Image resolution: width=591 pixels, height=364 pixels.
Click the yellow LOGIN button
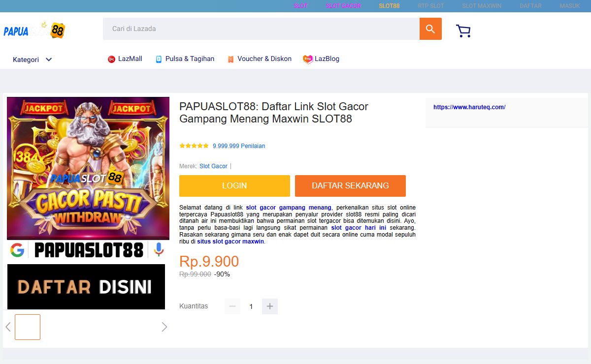click(x=234, y=186)
